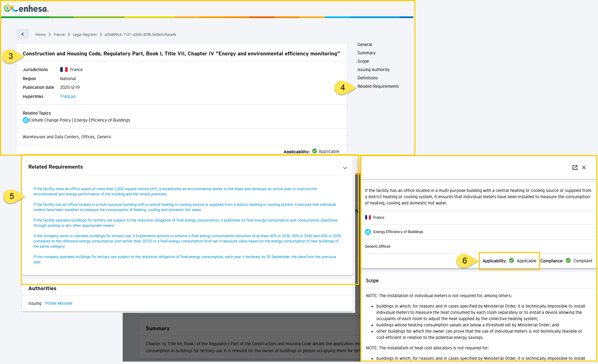Go back using the breadcrumb arrow button

click(23, 34)
